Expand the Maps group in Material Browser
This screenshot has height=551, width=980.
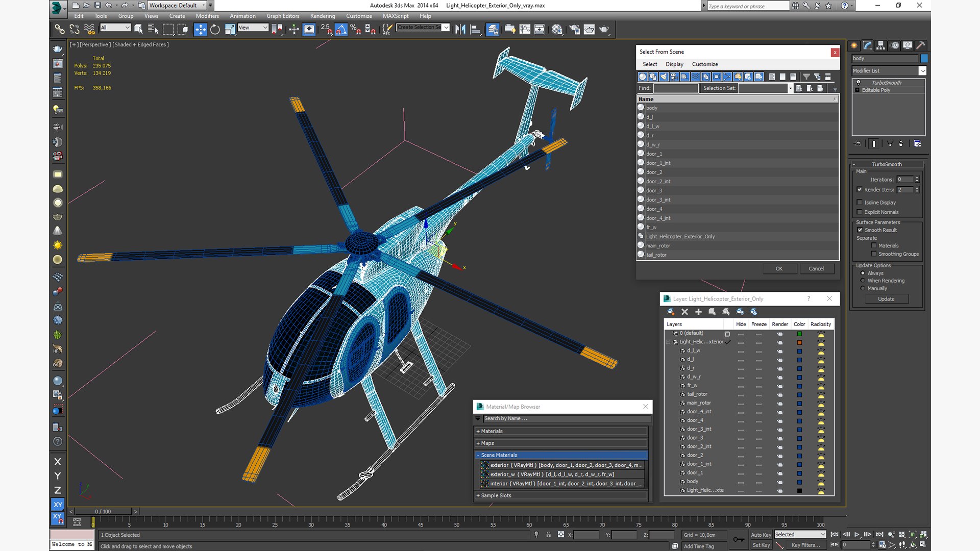[561, 443]
